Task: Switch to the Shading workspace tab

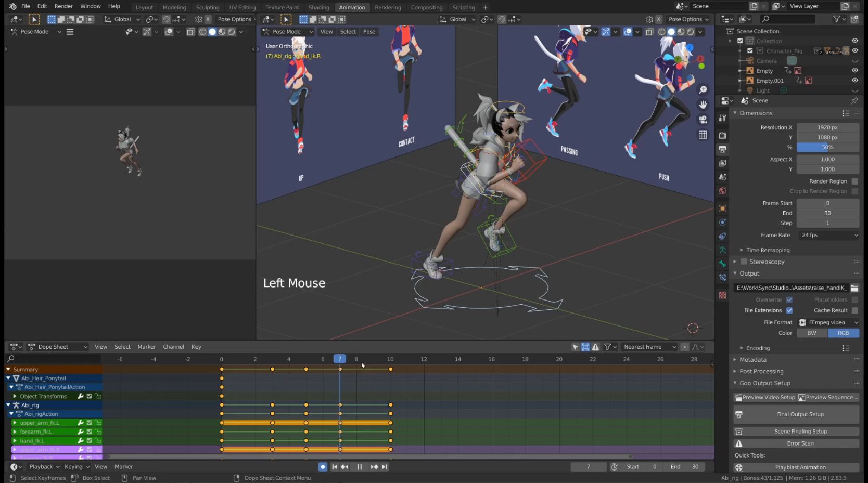Action: [318, 7]
